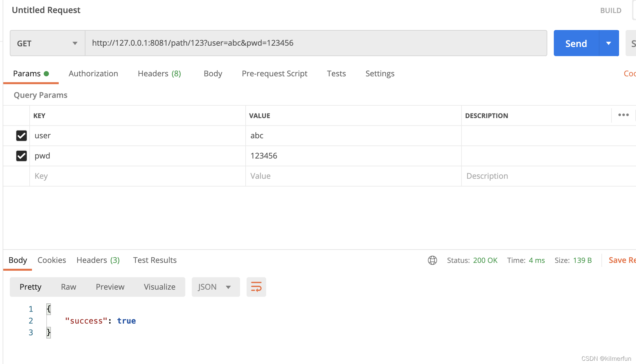Open the response Cookies tab
Viewport: 636px width, 364px height.
[52, 260]
